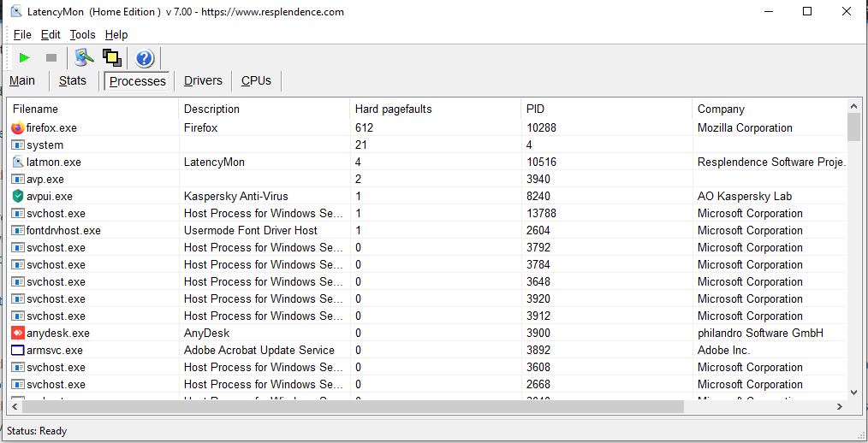Select the fontdrvhost.exe filename
Screen dimensions: 868x443
pos(63,230)
